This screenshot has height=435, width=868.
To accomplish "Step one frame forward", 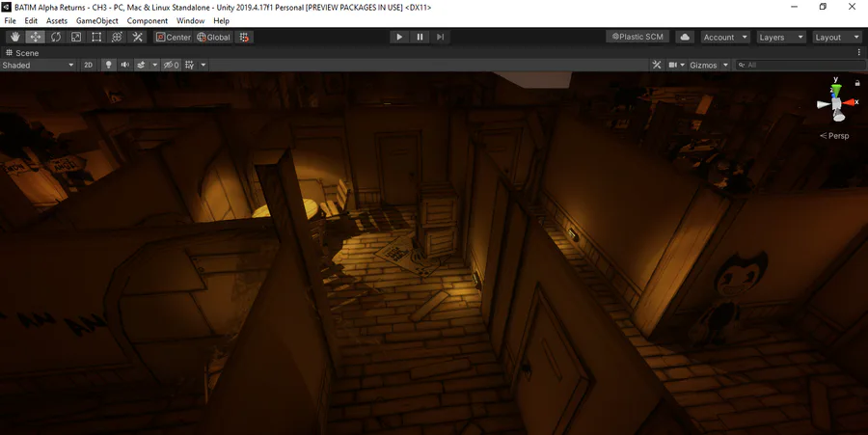I will tap(440, 37).
